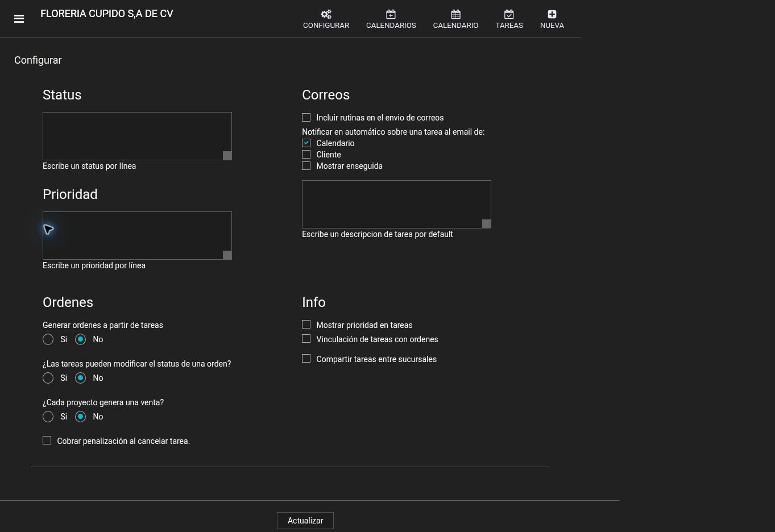Go to Tareas checklist icon
The image size is (775, 532).
[x=509, y=14]
